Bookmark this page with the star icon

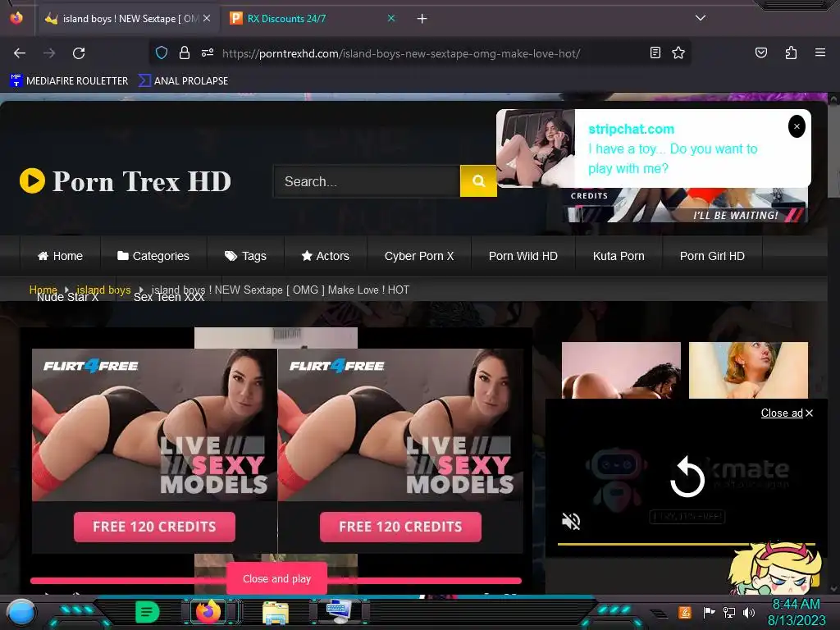[678, 52]
